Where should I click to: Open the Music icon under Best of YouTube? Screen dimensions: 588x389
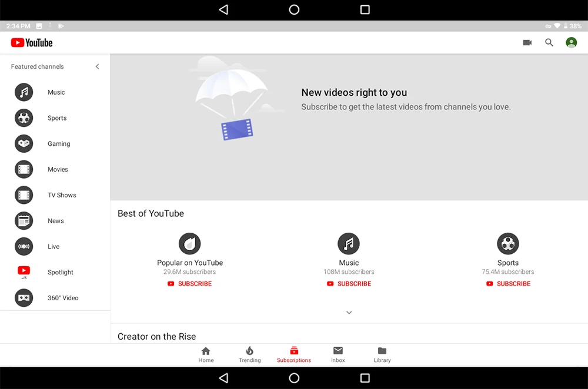coord(349,244)
